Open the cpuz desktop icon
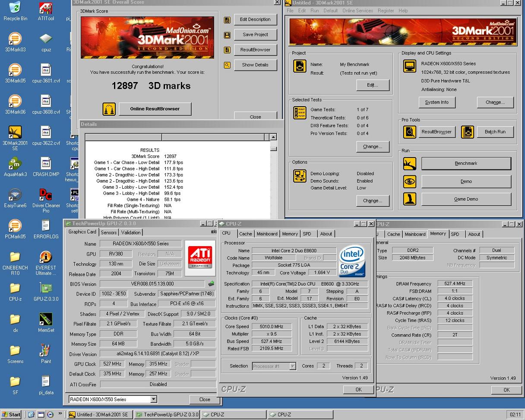The height and width of the screenshot is (420, 525). coord(46,42)
